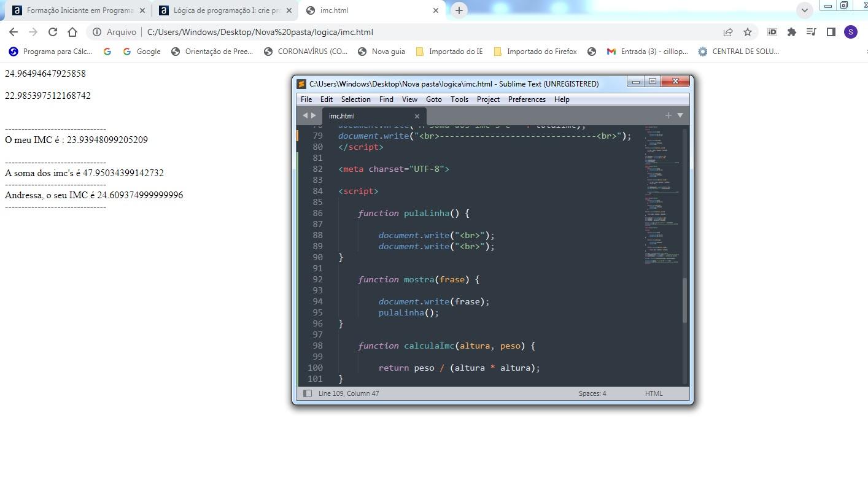The width and height of the screenshot is (868, 491).
Task: Go back in Chrome history
Action: 14,32
